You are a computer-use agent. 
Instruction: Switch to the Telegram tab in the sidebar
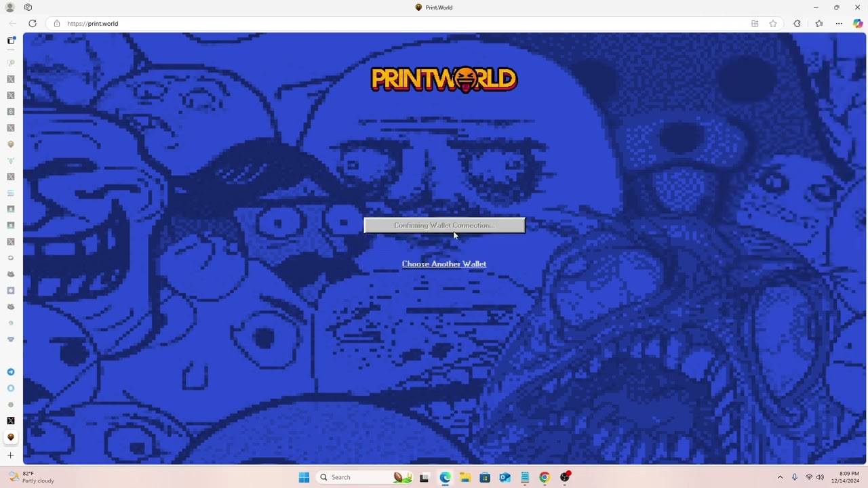point(11,372)
